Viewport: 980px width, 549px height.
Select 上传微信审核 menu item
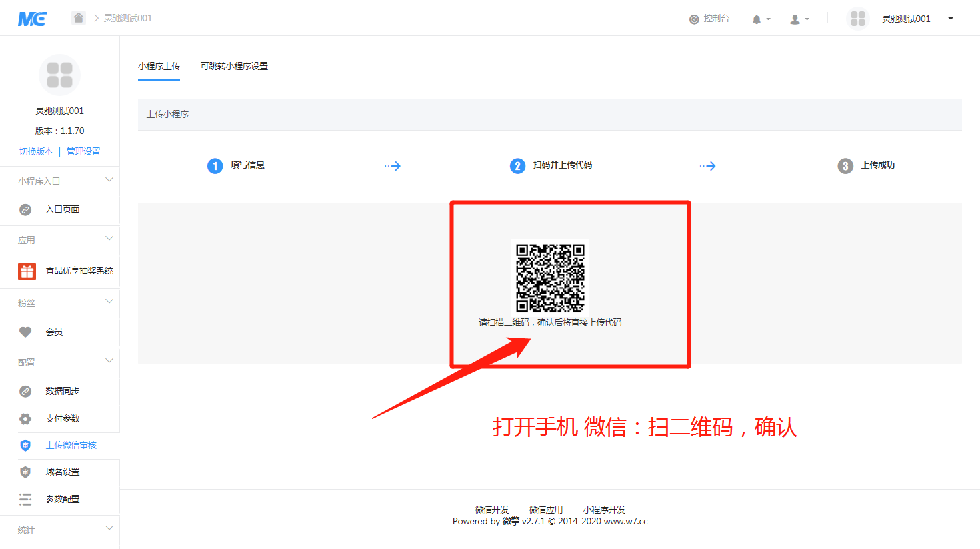tap(71, 445)
